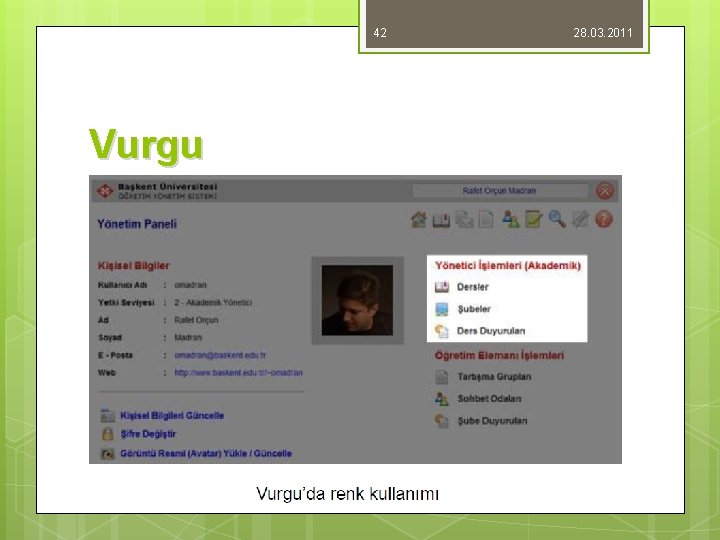Click the slide date 28.03.2011

point(603,33)
